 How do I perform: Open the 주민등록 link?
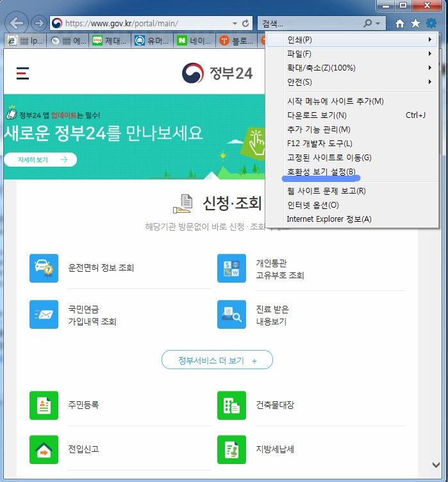(x=83, y=405)
